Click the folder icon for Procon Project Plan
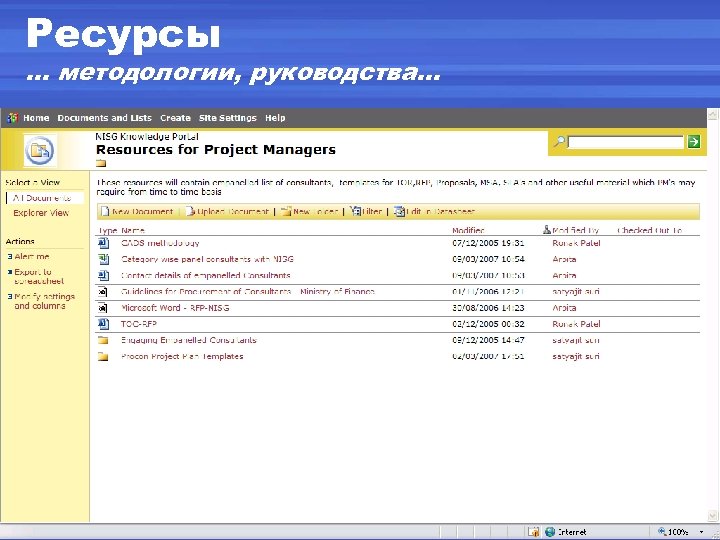 (x=103, y=357)
